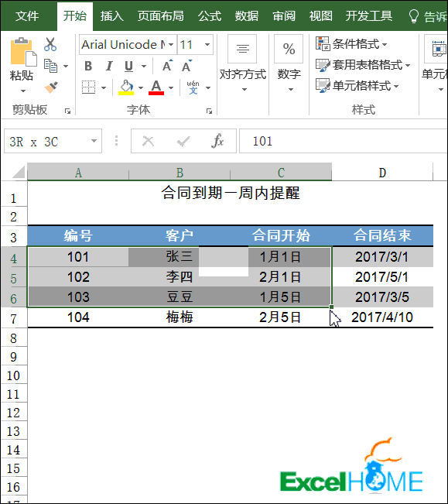
Task: Click the wén phonetic guide icon
Action: [x=193, y=87]
